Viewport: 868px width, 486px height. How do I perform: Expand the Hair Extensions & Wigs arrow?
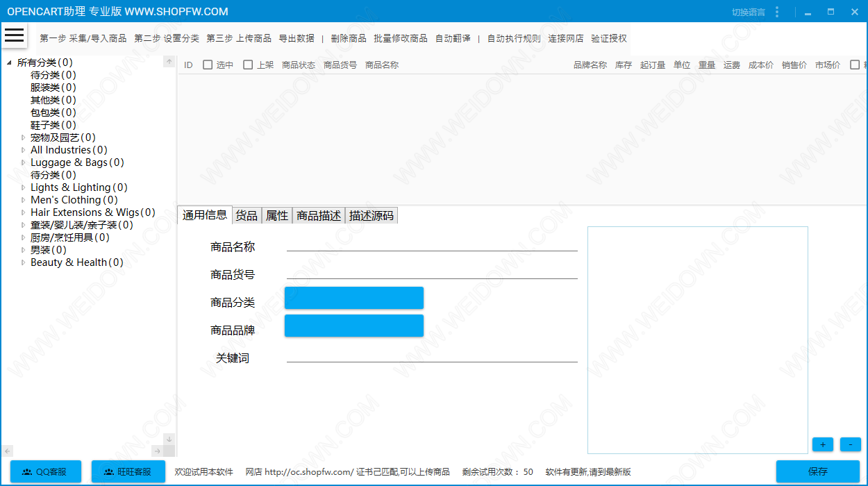(23, 212)
